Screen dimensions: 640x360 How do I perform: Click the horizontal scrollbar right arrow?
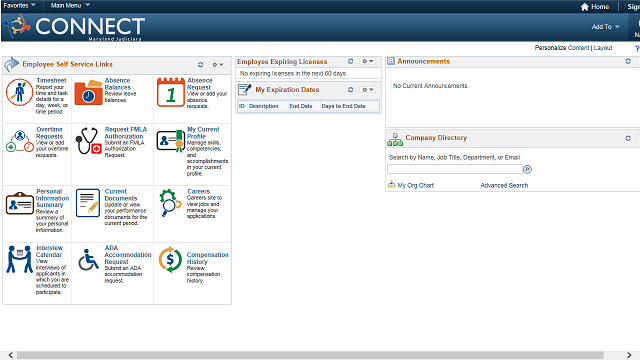tap(629, 355)
